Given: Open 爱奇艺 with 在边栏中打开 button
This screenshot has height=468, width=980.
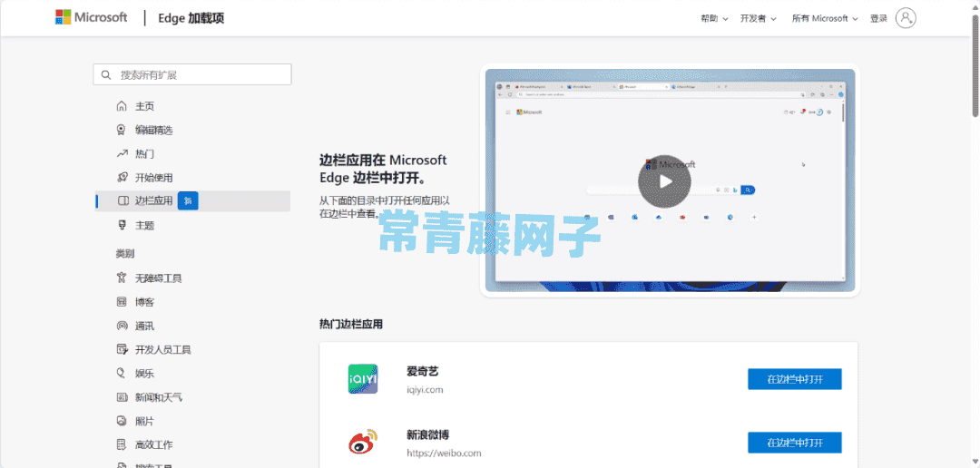Looking at the screenshot, I should click(795, 379).
